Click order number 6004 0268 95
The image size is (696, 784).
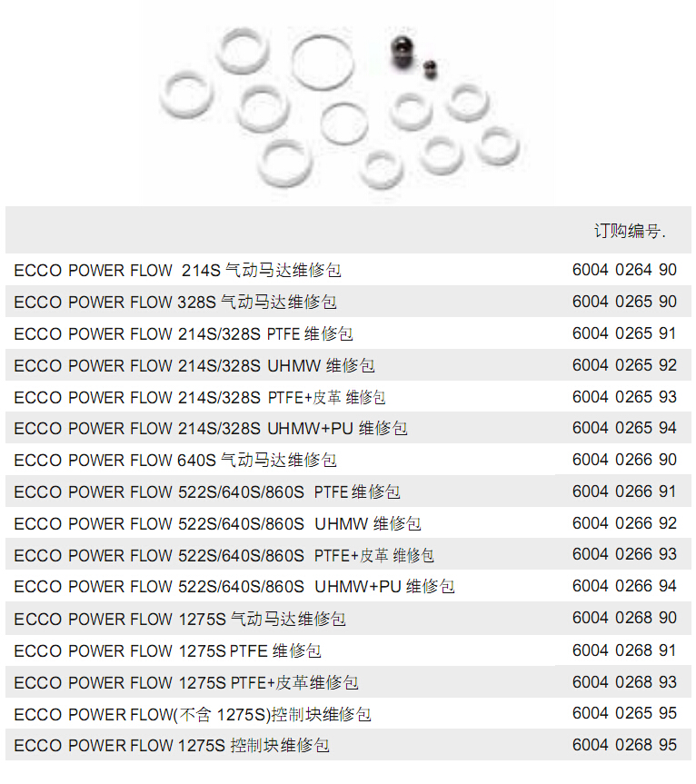pos(624,745)
